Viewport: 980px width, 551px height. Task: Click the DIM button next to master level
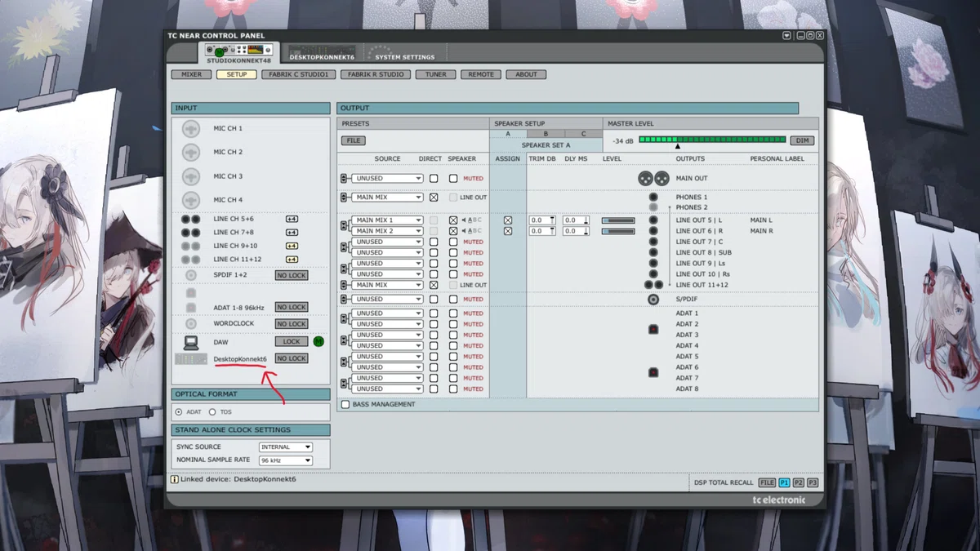pyautogui.click(x=802, y=140)
